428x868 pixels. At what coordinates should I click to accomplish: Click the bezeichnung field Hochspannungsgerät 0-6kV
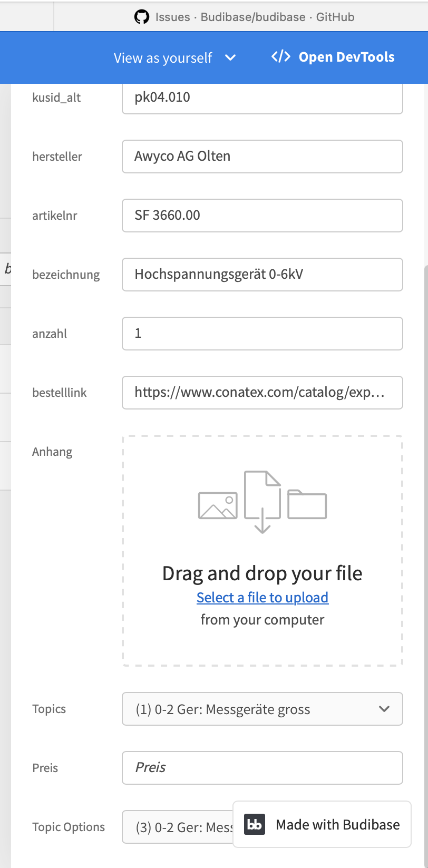tap(262, 275)
